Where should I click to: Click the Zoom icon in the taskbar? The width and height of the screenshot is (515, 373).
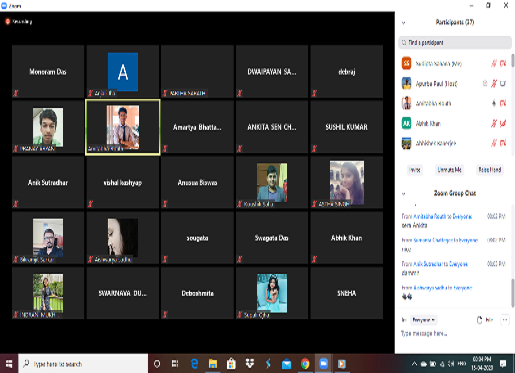click(x=323, y=364)
